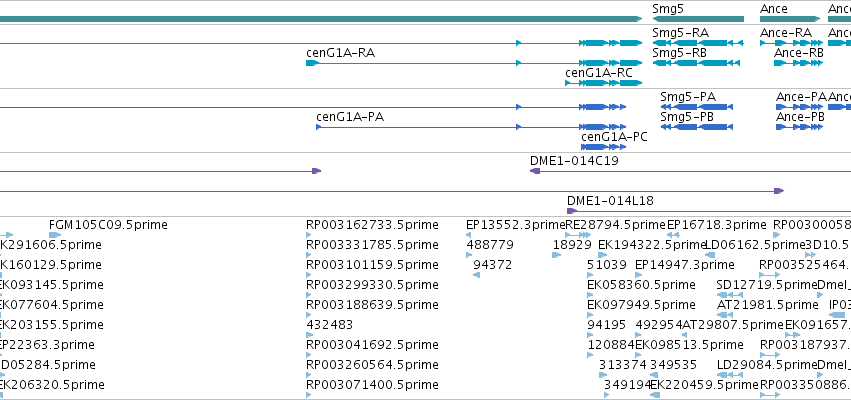Click the Smg5 gene label
Viewport: 851px width, 400px height.
coord(668,9)
